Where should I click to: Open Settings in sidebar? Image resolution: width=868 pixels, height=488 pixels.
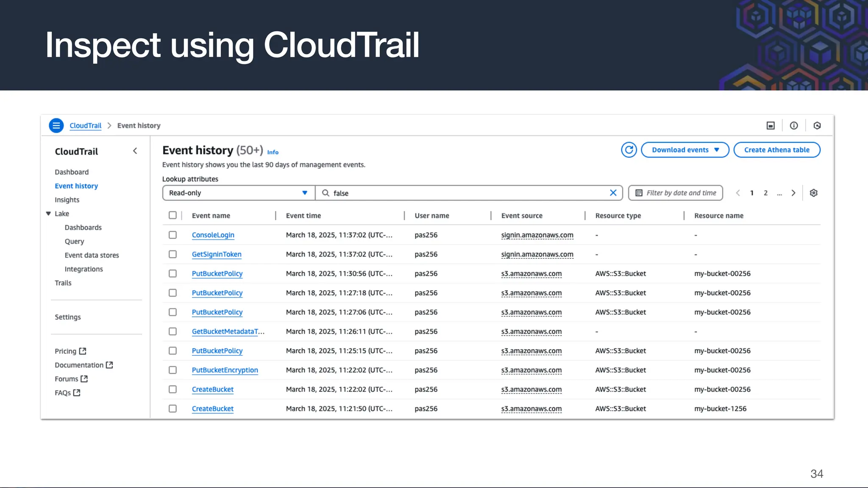(68, 317)
